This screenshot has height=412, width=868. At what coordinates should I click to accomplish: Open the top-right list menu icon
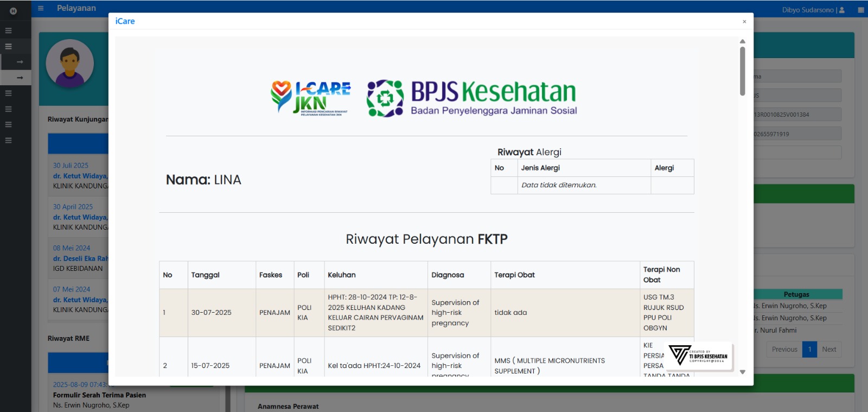pos(860,10)
